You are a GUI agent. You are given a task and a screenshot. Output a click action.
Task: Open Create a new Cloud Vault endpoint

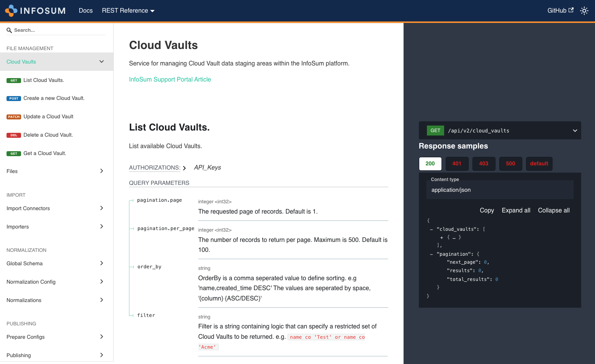click(57, 98)
